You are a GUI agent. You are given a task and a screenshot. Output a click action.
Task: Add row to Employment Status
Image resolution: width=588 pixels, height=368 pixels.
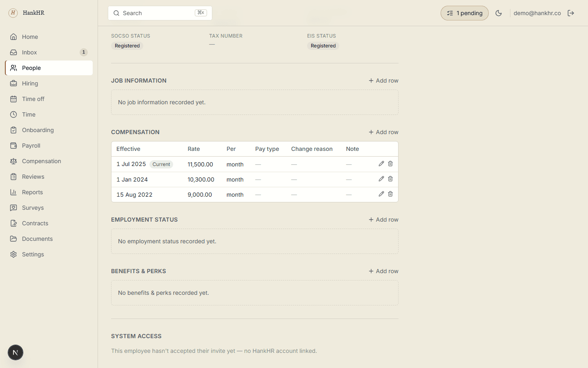pos(383,220)
